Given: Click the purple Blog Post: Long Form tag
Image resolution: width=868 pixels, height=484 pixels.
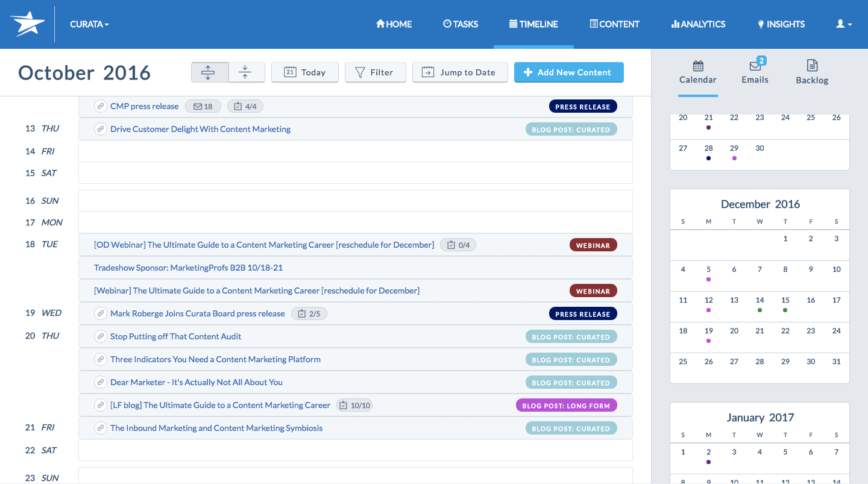Looking at the screenshot, I should (x=566, y=406).
